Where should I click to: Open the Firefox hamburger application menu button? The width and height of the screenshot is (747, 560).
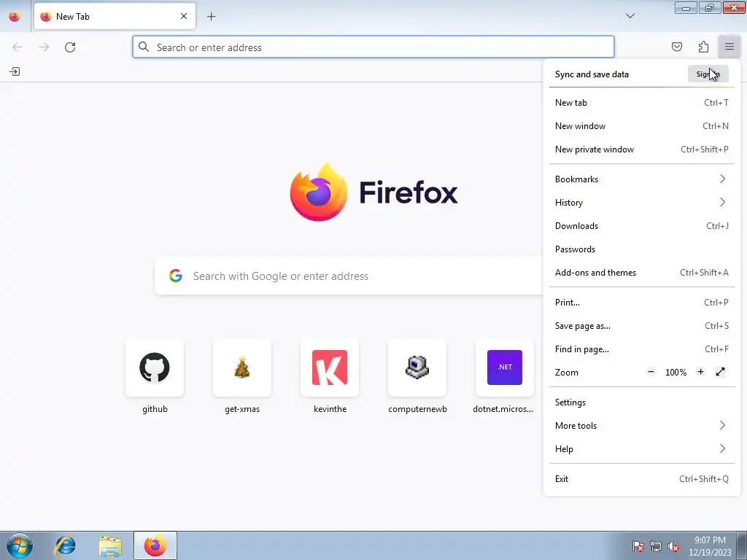click(x=729, y=47)
